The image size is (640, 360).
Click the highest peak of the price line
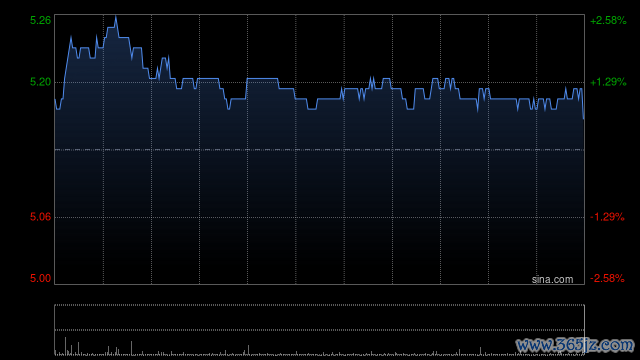pyautogui.click(x=116, y=17)
